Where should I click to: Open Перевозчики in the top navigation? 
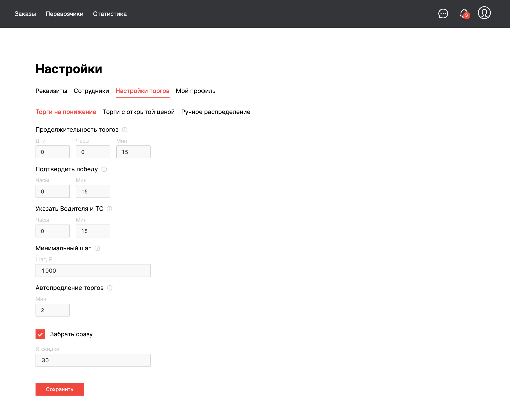tap(64, 14)
